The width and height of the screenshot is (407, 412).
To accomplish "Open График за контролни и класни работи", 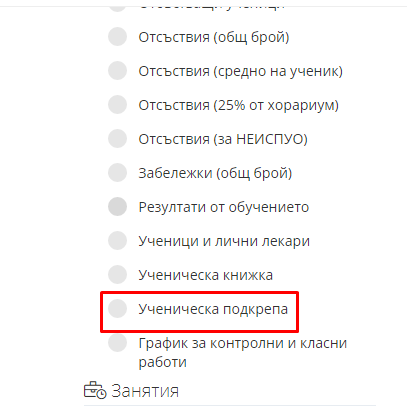I will coord(243,352).
